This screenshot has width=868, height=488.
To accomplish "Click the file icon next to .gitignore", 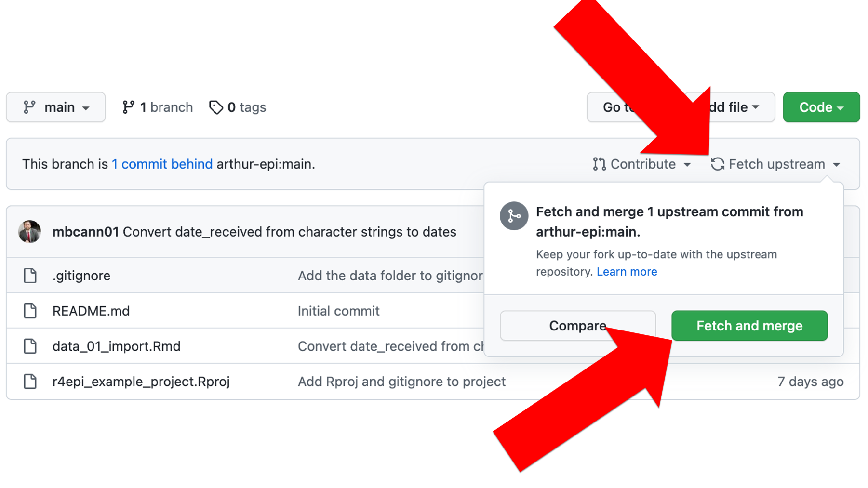I will point(30,276).
